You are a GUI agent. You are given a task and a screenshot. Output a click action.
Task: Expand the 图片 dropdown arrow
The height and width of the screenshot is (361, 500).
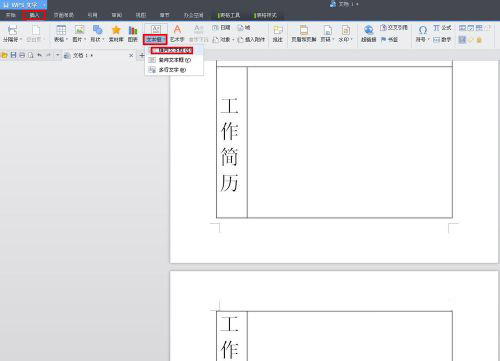pos(85,40)
